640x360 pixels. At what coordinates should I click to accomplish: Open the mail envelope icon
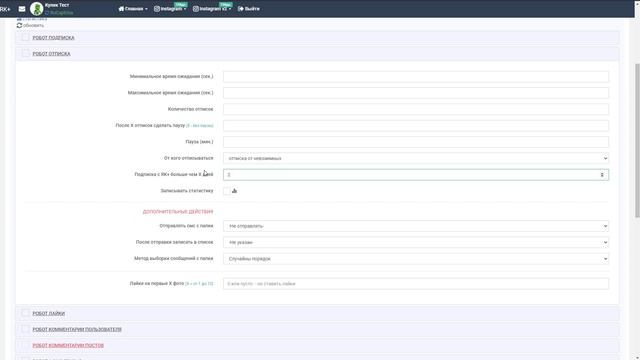22,9
